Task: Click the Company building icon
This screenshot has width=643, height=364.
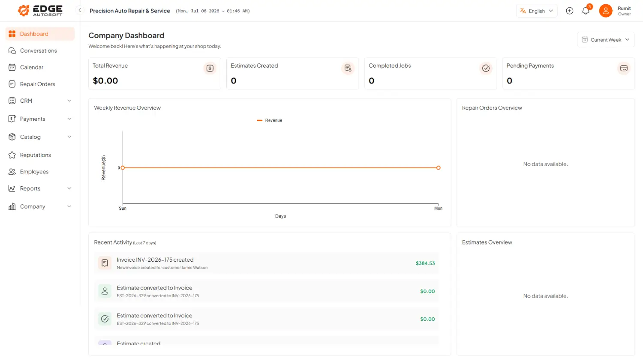Action: point(12,206)
